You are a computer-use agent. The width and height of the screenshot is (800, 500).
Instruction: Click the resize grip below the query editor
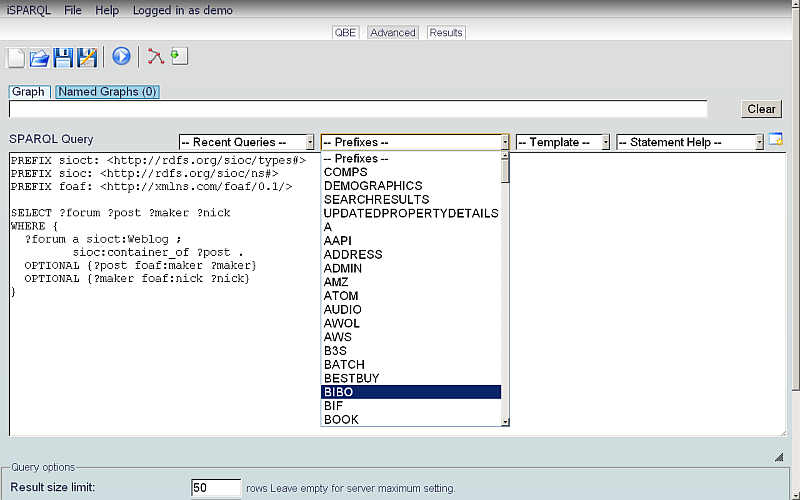[779, 457]
